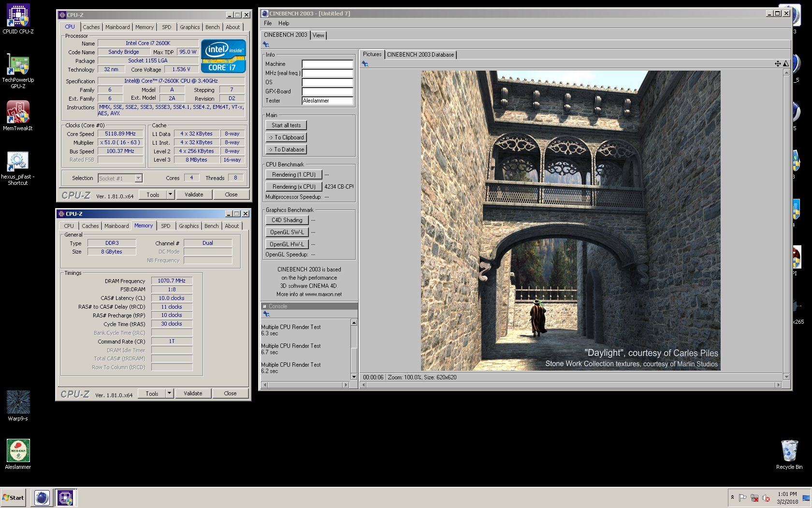Image resolution: width=812 pixels, height=508 pixels.
Task: Open Tools dropdown arrow in CPU-Z CPU window
Action: tap(170, 194)
